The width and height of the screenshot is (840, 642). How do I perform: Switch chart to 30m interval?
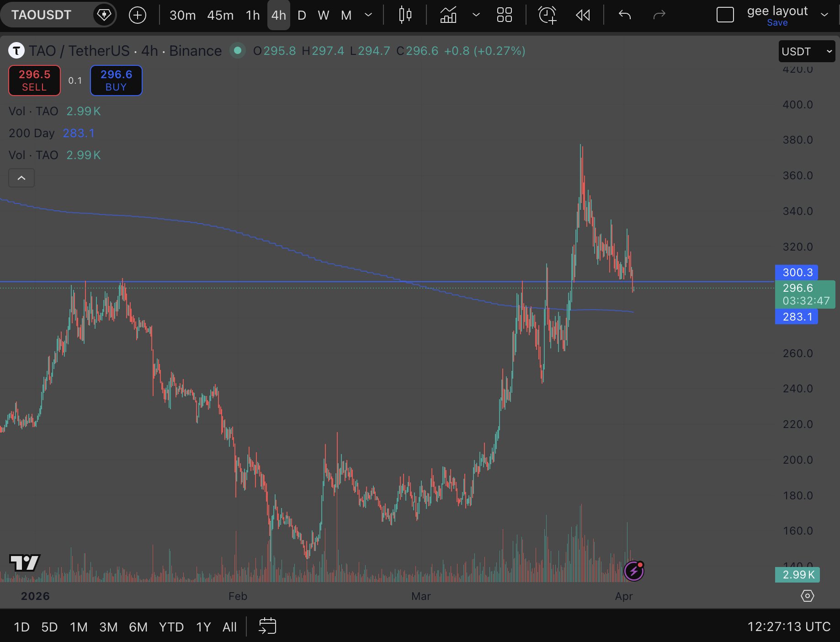click(182, 15)
